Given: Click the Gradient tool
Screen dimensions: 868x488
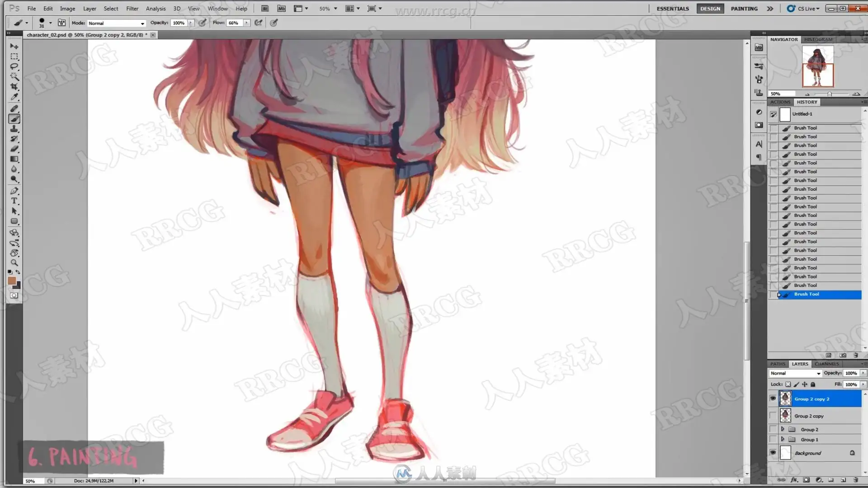Looking at the screenshot, I should pos(14,159).
